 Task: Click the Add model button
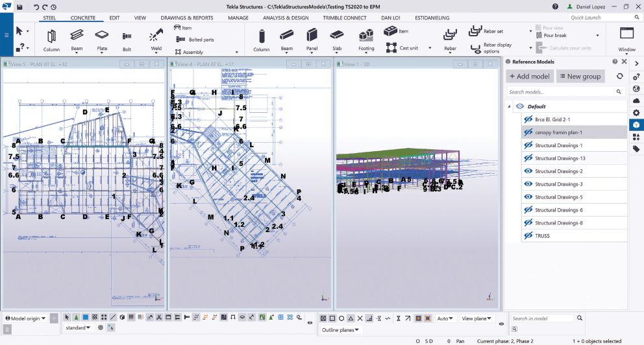pos(529,77)
